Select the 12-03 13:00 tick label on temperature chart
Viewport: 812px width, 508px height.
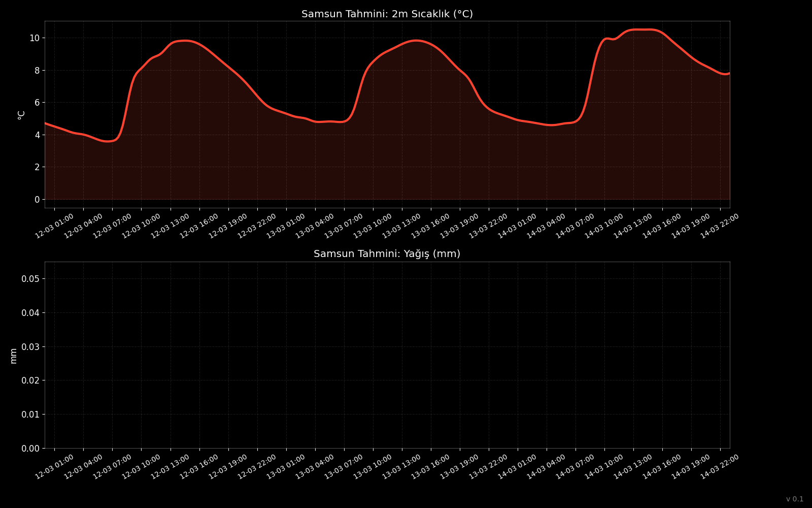point(170,226)
